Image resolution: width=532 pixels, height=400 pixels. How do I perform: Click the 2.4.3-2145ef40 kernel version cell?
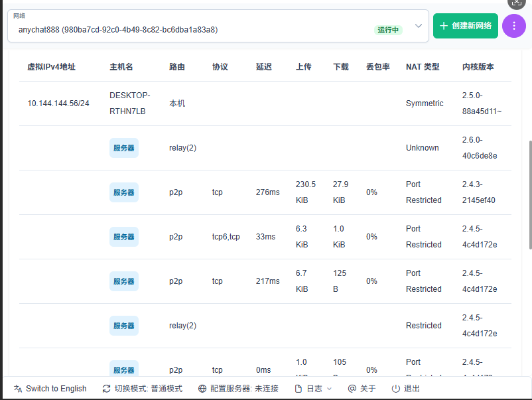(x=478, y=192)
